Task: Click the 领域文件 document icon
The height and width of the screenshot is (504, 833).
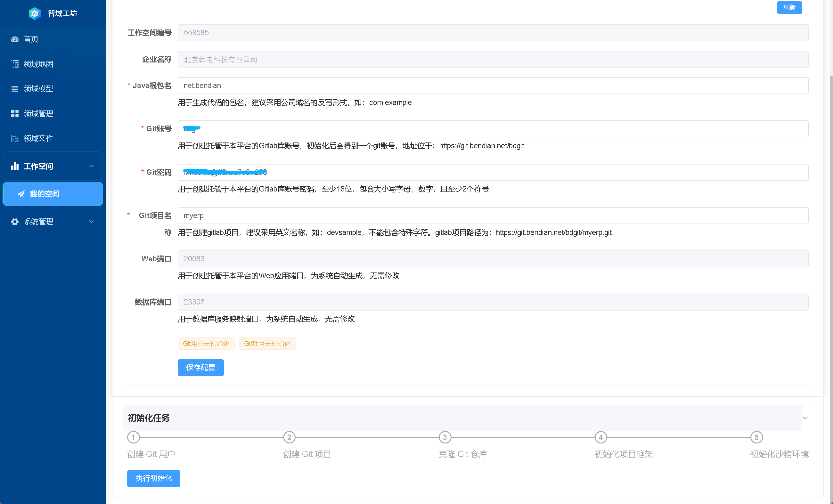Action: [15, 138]
